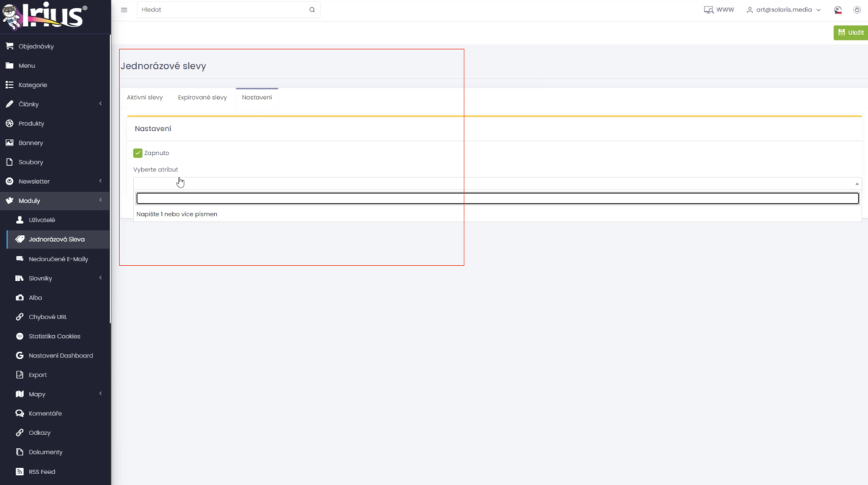Open Alba camera icon
The width and height of the screenshot is (868, 485).
(x=20, y=298)
